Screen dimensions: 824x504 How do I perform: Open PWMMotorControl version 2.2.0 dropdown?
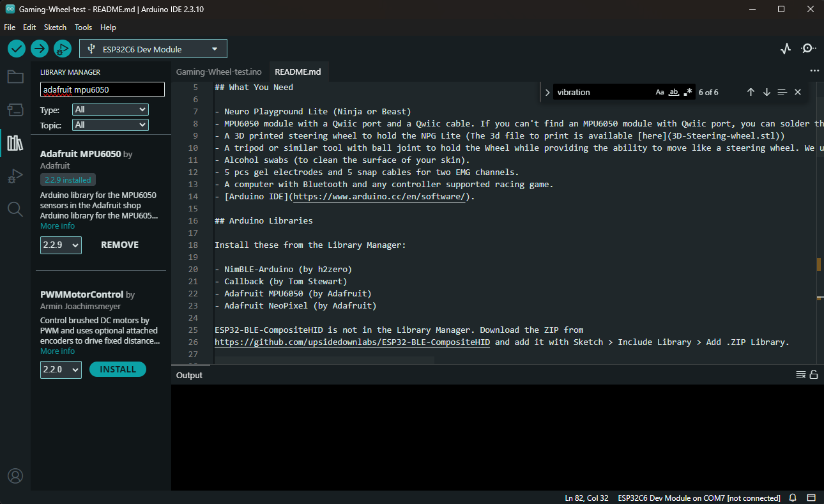(61, 369)
